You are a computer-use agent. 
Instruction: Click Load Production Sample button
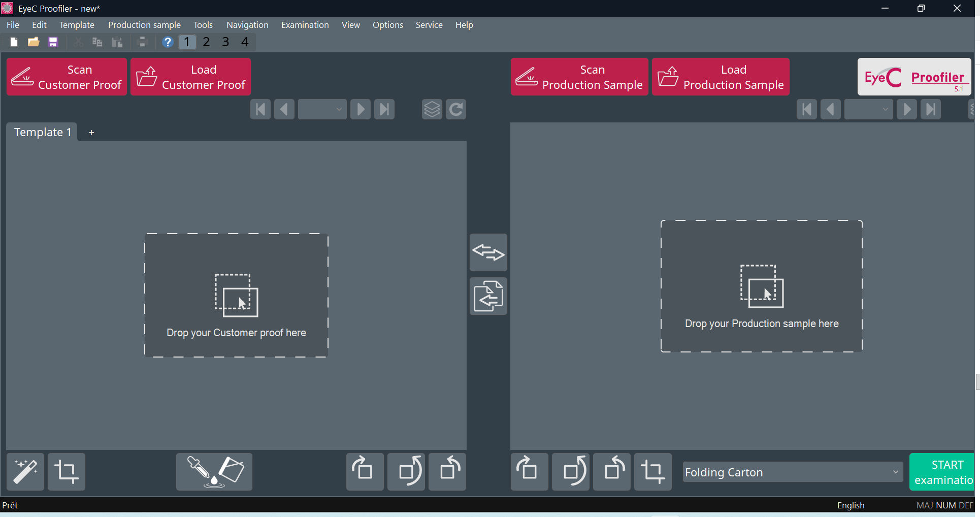[x=721, y=77]
